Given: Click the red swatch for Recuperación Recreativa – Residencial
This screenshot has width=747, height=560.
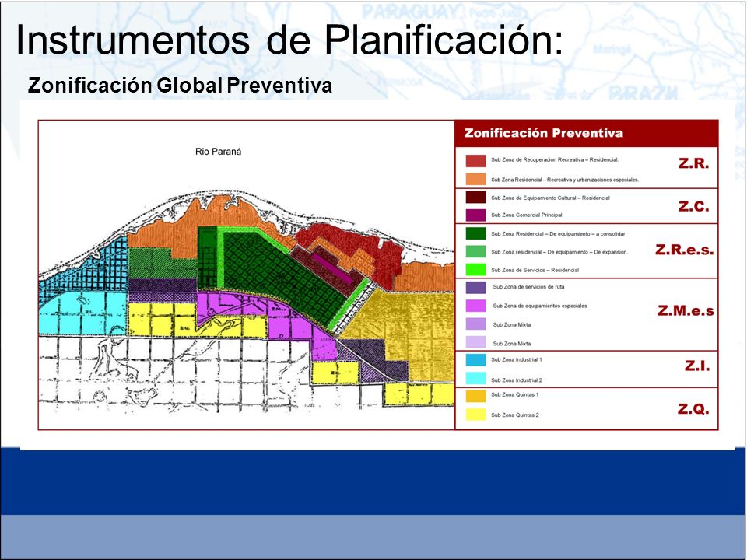Looking at the screenshot, I should pos(475,160).
